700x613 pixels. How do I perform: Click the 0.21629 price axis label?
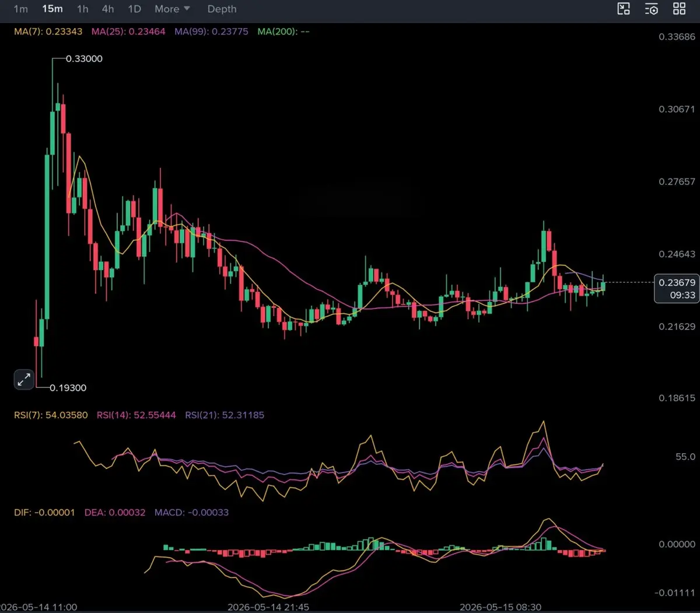pos(677,327)
